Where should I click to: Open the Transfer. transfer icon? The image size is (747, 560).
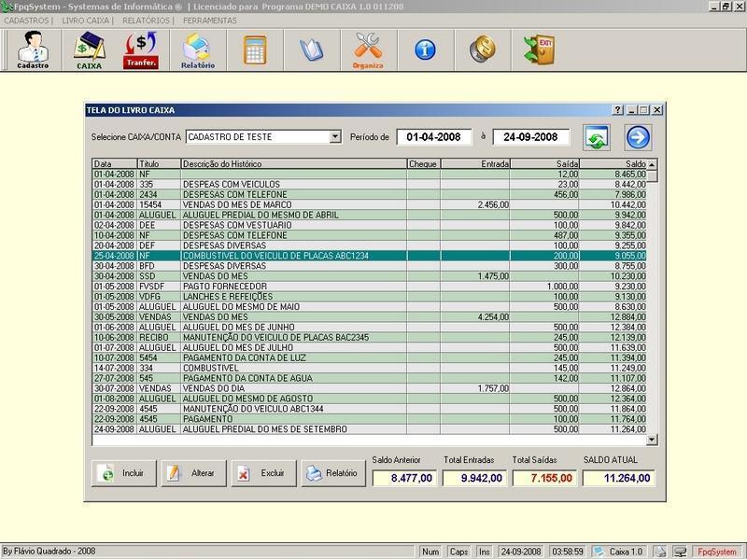[141, 50]
